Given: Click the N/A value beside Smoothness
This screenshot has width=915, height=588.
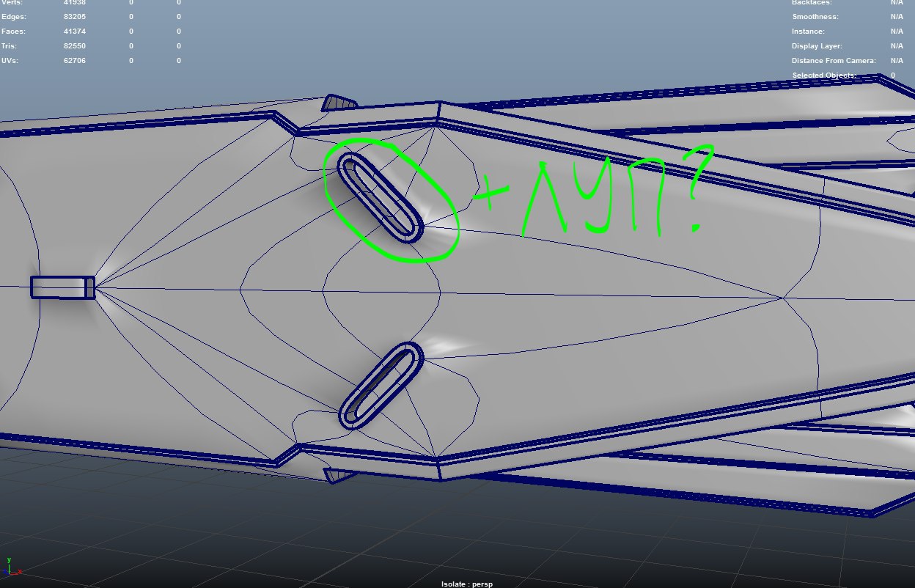Looking at the screenshot, I should [x=897, y=17].
